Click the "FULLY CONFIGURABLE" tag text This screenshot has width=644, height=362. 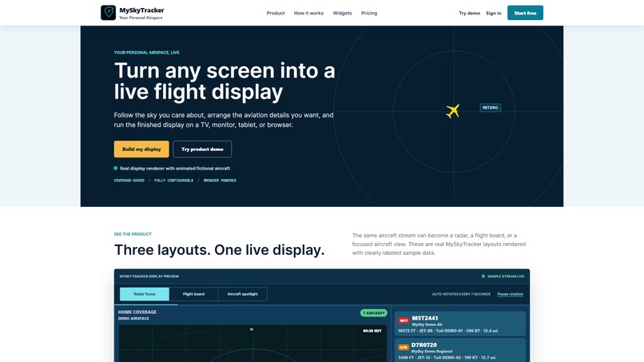pyautogui.click(x=173, y=181)
